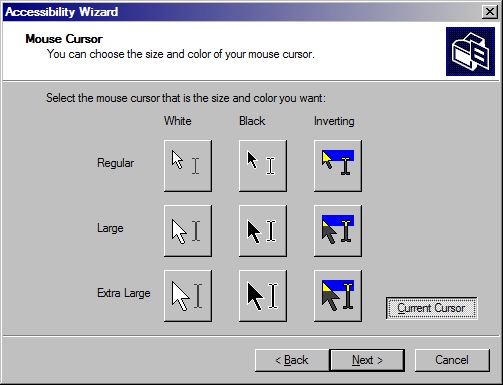The width and height of the screenshot is (503, 385).
Task: Click the wizard logo icon in header
Action: coord(470,51)
